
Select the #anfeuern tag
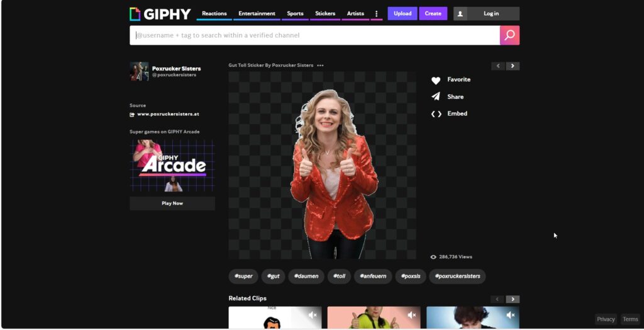(x=373, y=276)
